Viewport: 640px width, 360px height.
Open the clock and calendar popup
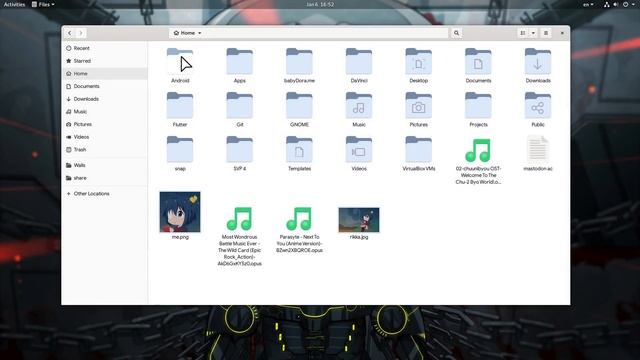(320, 4)
